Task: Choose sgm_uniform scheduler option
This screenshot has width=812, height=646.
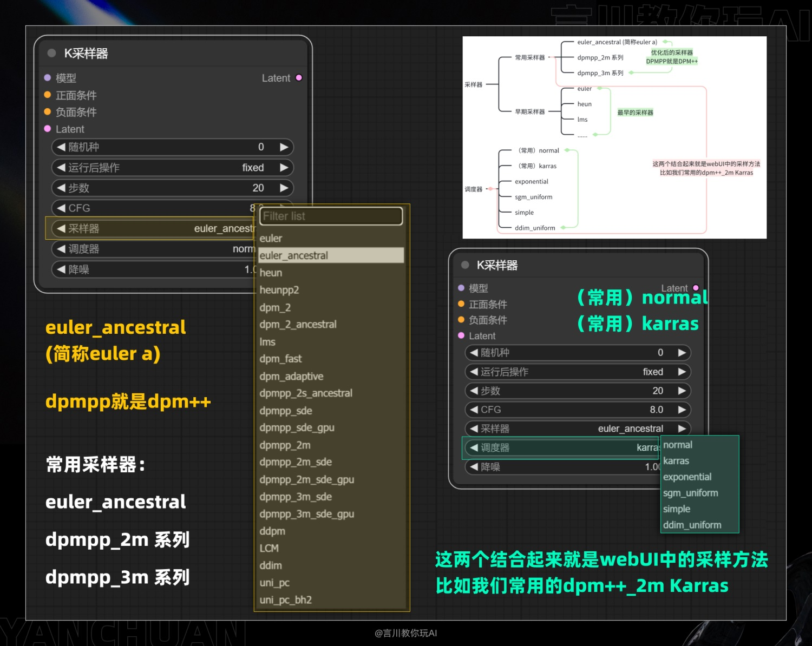Action: tap(699, 493)
